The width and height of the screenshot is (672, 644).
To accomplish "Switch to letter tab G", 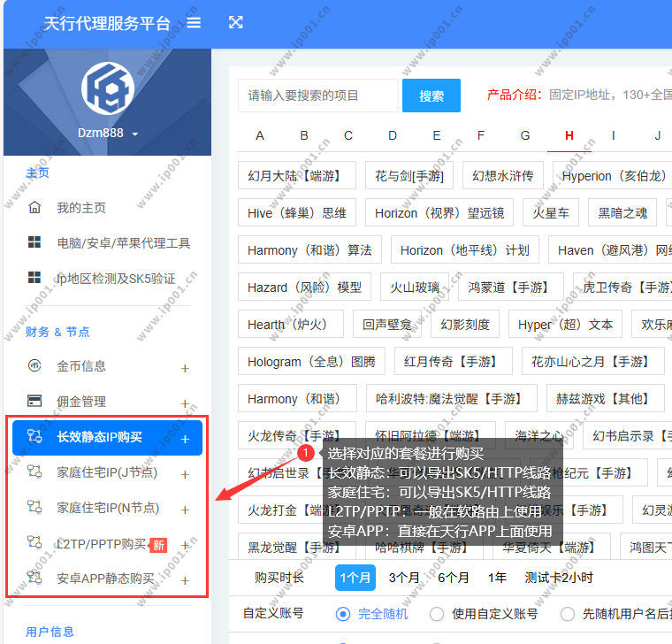I will pos(525,135).
